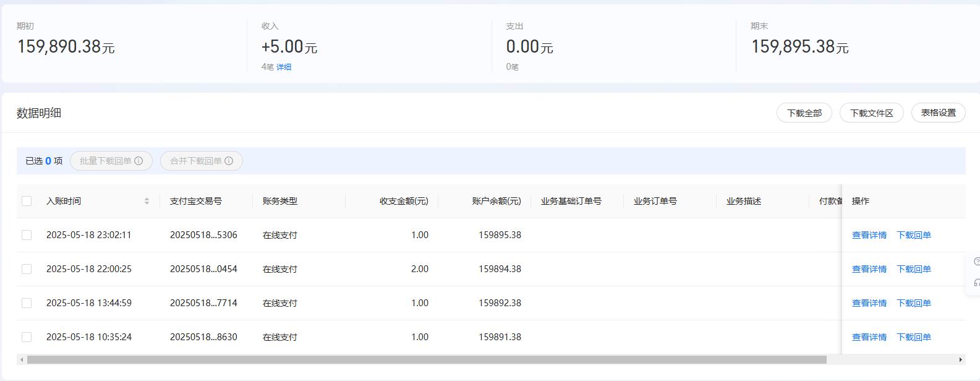Click info icon beside 批量下载回单
The height and width of the screenshot is (381, 980).
(x=138, y=161)
